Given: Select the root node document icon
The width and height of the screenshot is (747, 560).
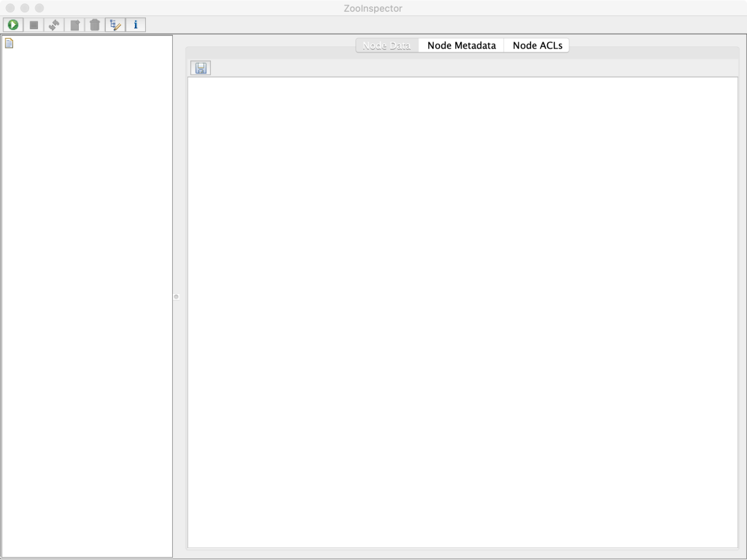Looking at the screenshot, I should pyautogui.click(x=9, y=44).
